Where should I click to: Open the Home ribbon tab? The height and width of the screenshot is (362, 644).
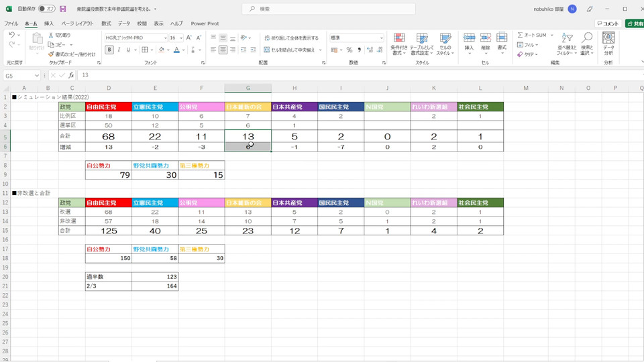pyautogui.click(x=31, y=23)
